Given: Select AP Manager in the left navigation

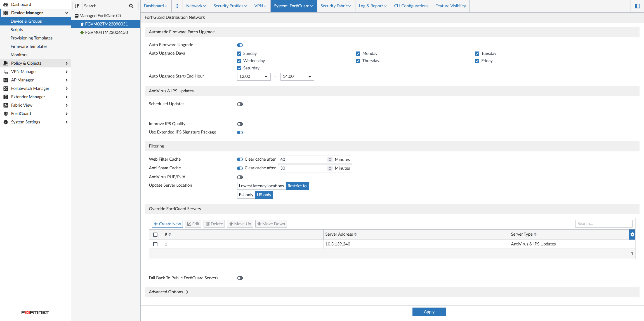Looking at the screenshot, I should coord(22,80).
